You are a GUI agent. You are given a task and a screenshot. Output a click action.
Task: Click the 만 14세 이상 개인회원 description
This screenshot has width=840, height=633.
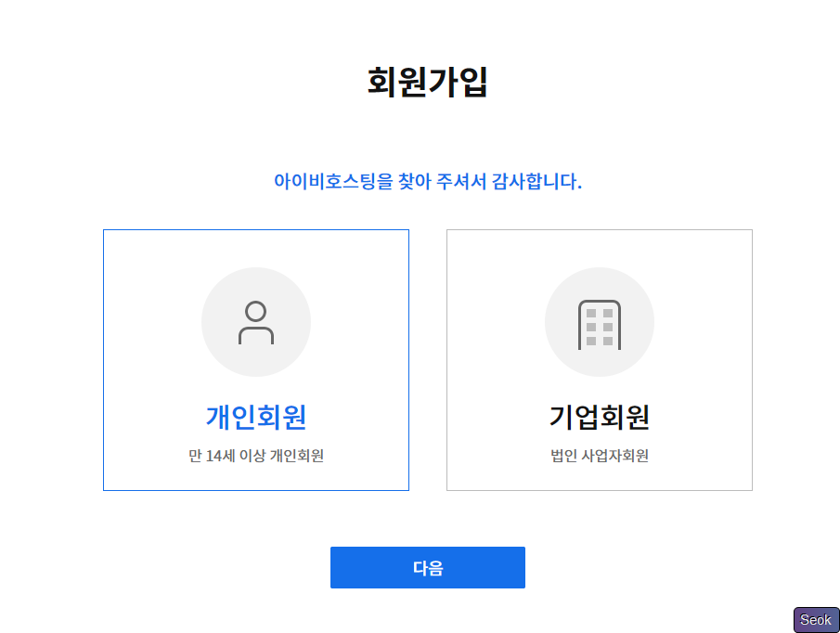(256, 456)
